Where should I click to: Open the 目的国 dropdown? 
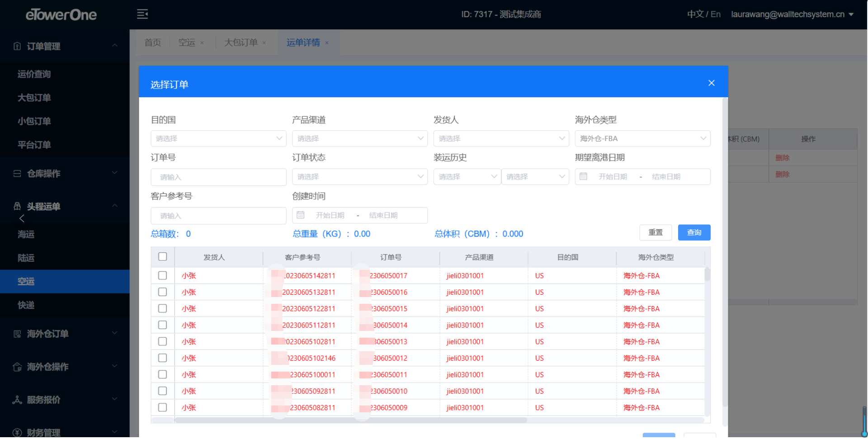pyautogui.click(x=218, y=139)
